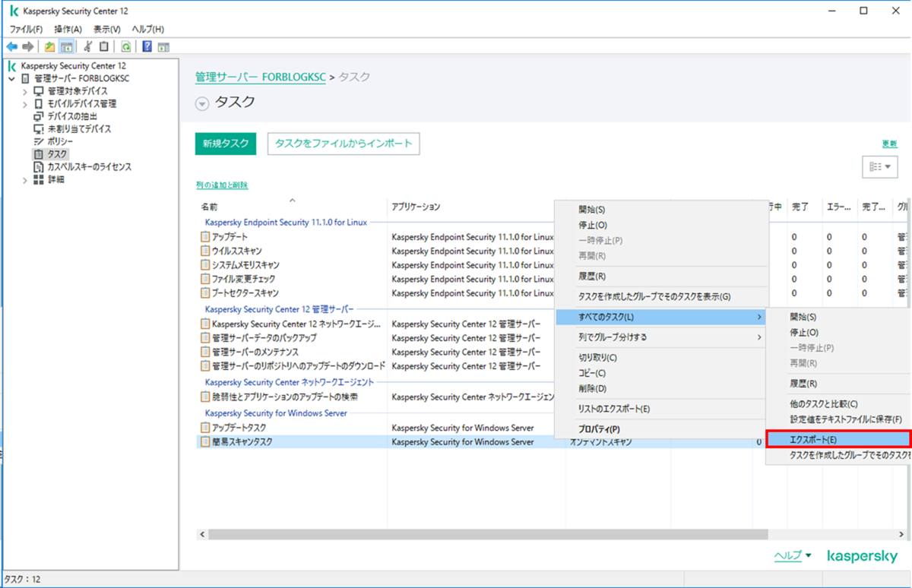The width and height of the screenshot is (912, 588).
Task: Click the ファイル変更チェック task row icon
Action: pos(205,279)
